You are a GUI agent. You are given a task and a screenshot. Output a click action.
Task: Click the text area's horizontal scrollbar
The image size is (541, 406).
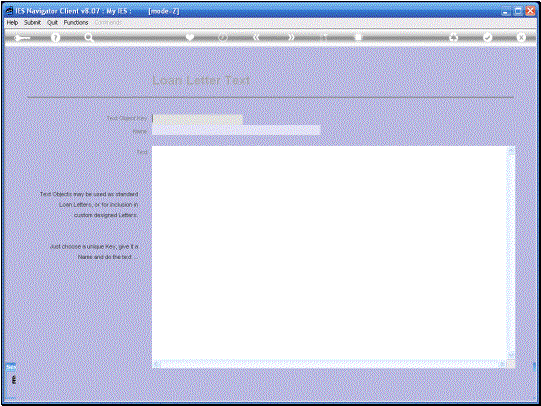tap(329, 364)
